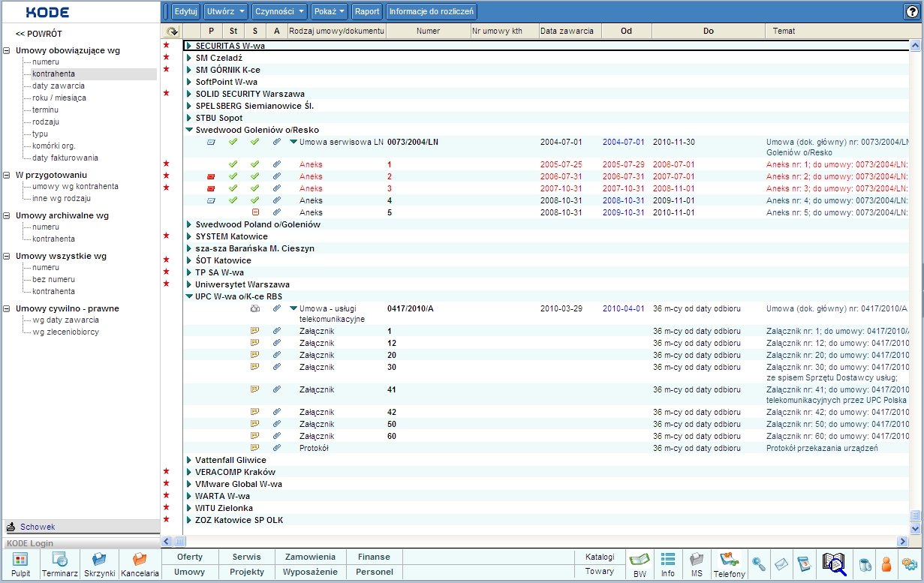Open the MS printer icon
This screenshot has width=924, height=583.
697,564
